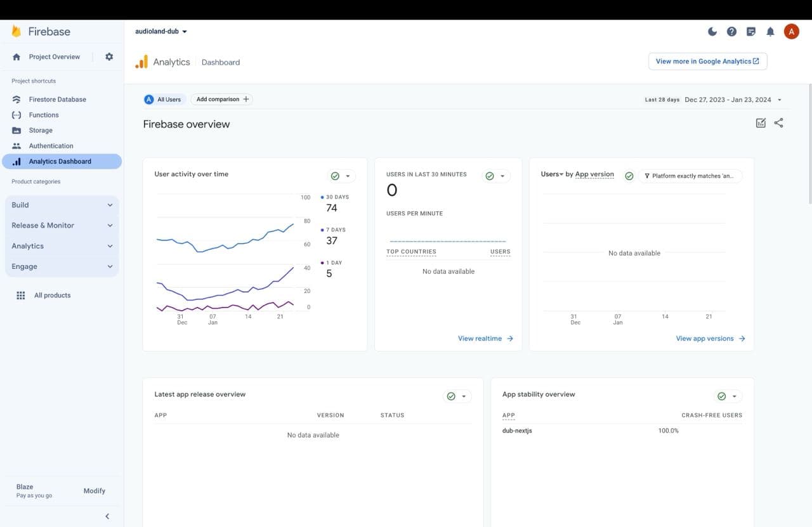
Task: Click status check beside App version filter
Action: [629, 176]
